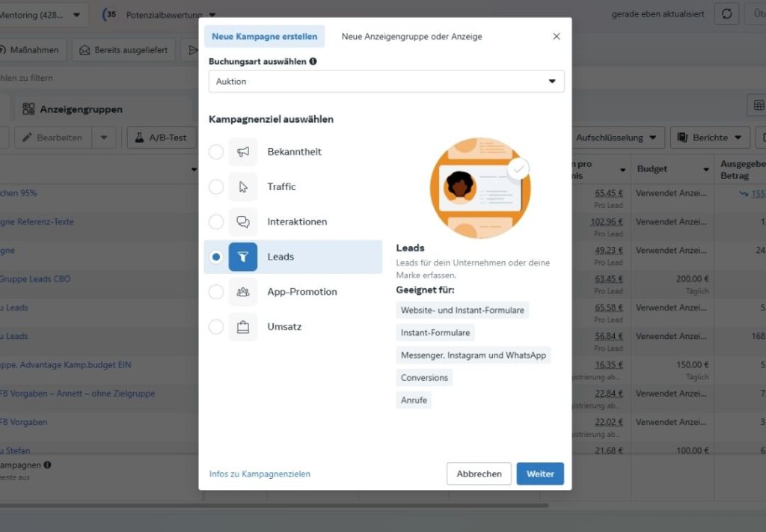Select the Umsatz radio button
Screen dimensions: 766x532
216,327
